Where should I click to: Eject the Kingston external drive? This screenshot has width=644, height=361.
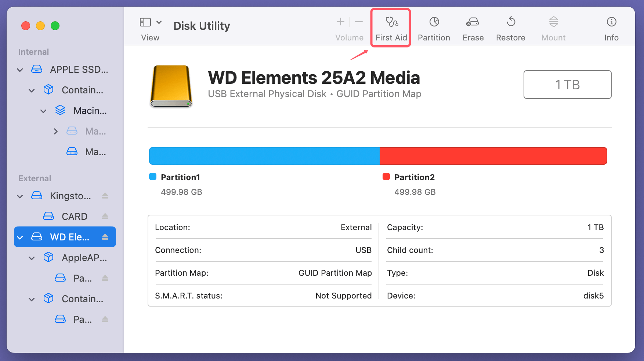pyautogui.click(x=105, y=196)
